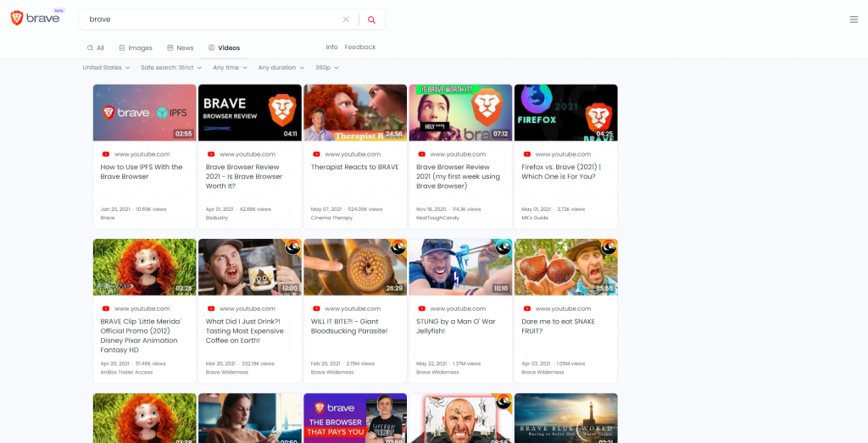Viewport: 868px width, 443px height.
Task: Open the Safe search: Strict dropdown
Action: point(172,68)
